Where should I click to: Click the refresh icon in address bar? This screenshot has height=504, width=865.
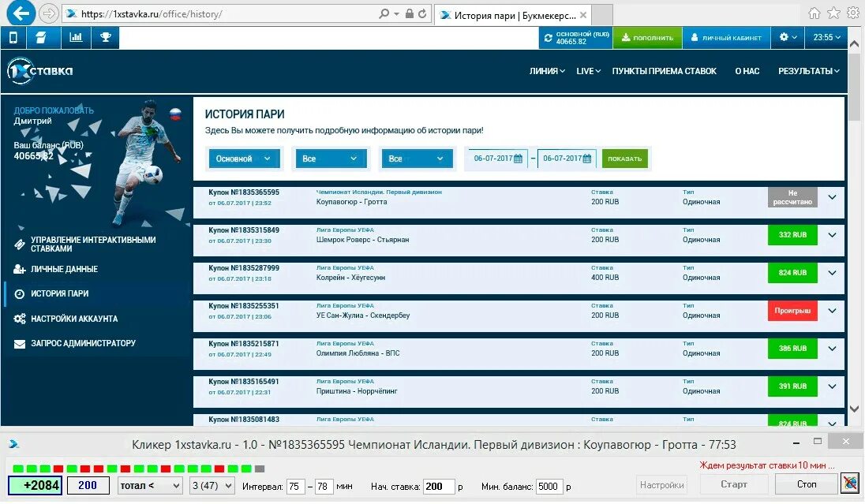click(422, 13)
